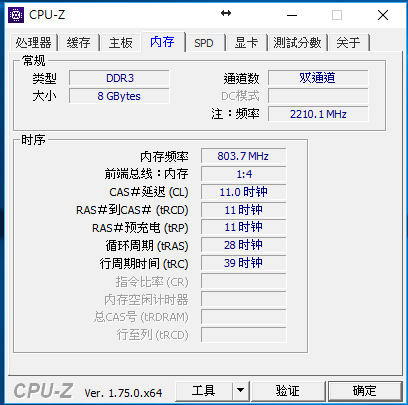
Task: Click the 2210.1 MHz frequency value
Action: [x=318, y=114]
